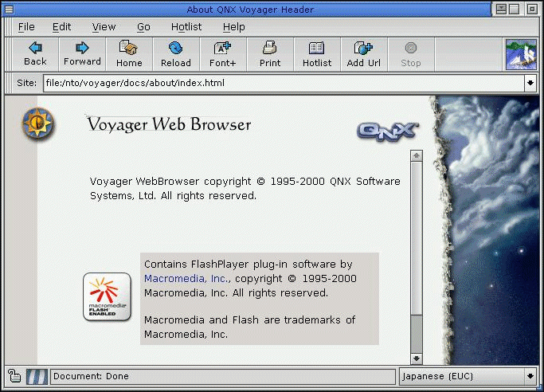Click the rightmost title bar button
Screen dimensions: 544x392
(x=532, y=9)
